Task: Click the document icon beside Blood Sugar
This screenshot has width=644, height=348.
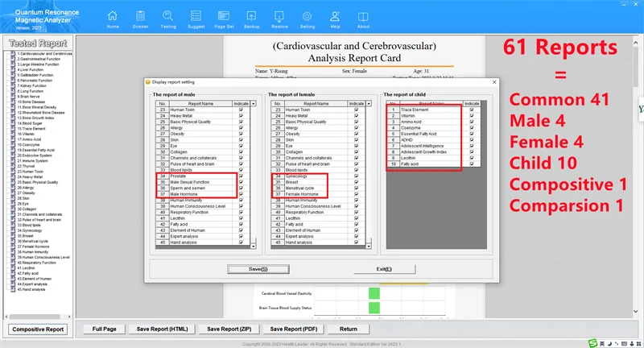Action: tap(13, 123)
